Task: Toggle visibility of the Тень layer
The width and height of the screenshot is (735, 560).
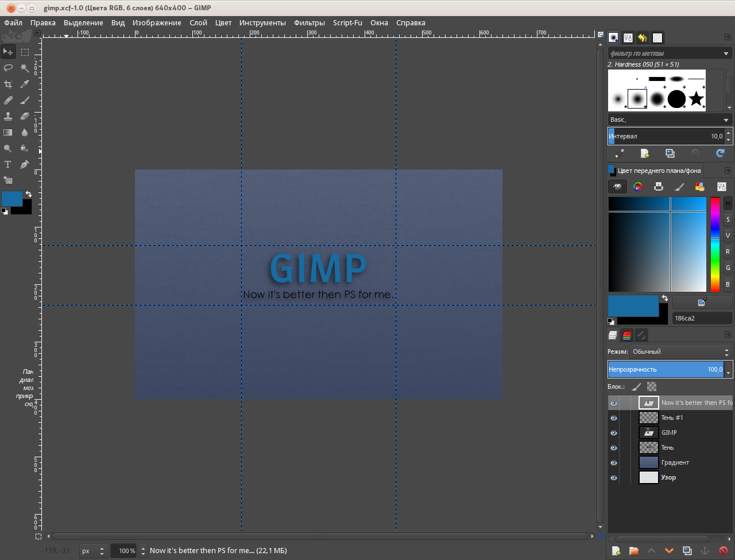Action: (x=614, y=448)
